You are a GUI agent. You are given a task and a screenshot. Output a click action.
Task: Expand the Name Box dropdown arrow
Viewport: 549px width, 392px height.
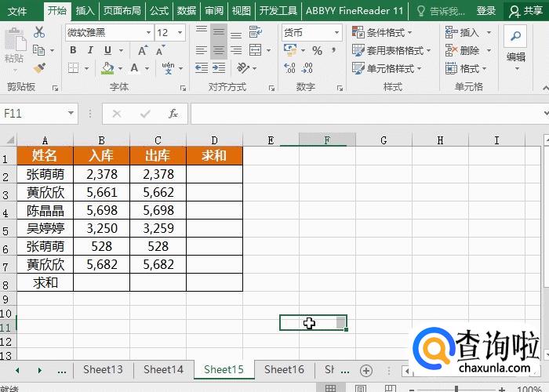(x=71, y=114)
